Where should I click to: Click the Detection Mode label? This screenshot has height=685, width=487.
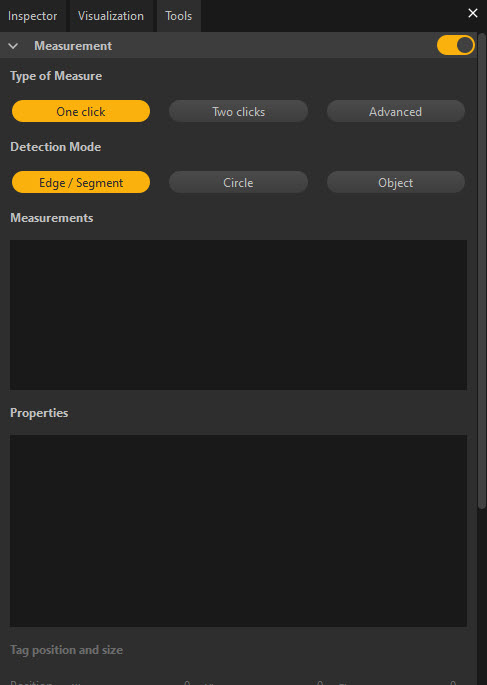(55, 147)
